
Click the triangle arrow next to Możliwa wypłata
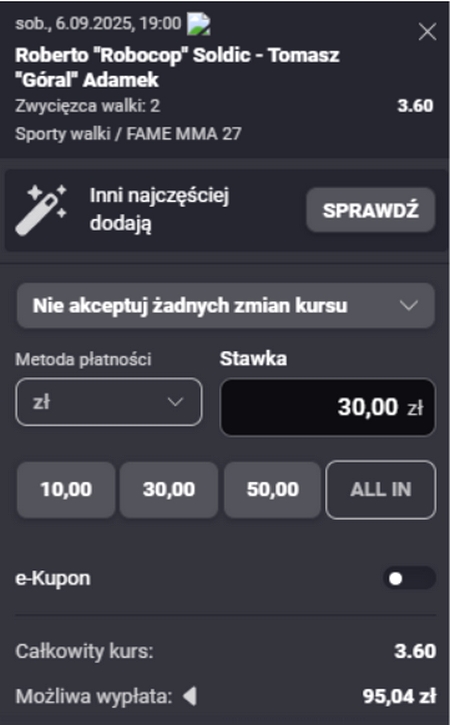click(190, 696)
